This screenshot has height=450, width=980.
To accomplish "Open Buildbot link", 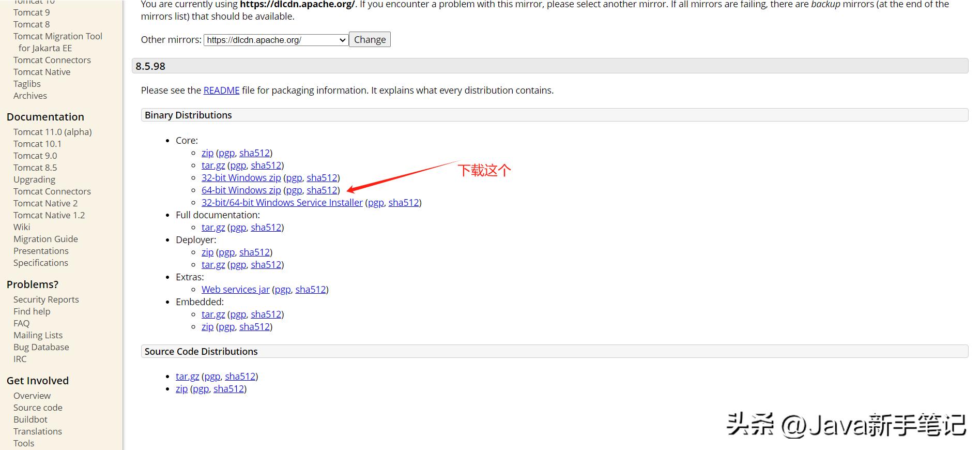I will pos(30,419).
